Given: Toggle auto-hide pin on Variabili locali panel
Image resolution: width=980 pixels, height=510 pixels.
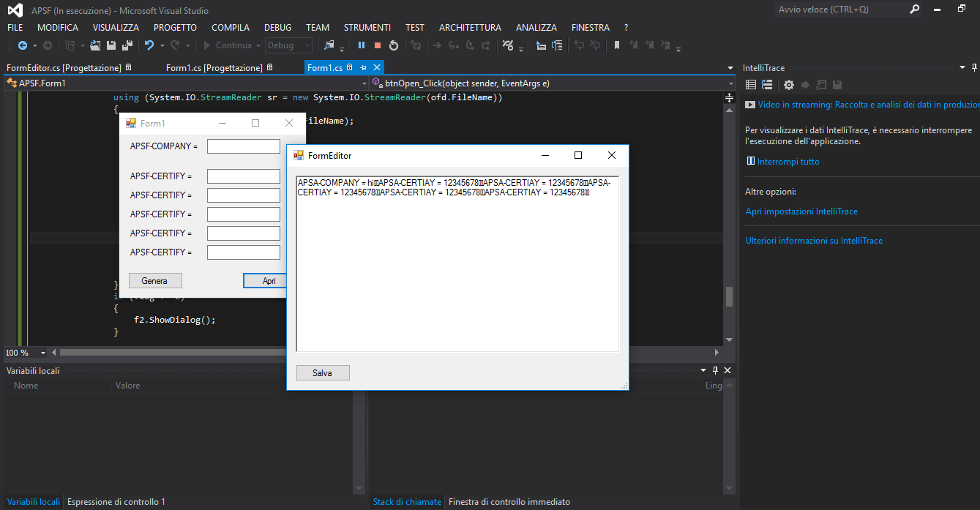Looking at the screenshot, I should 715,371.
